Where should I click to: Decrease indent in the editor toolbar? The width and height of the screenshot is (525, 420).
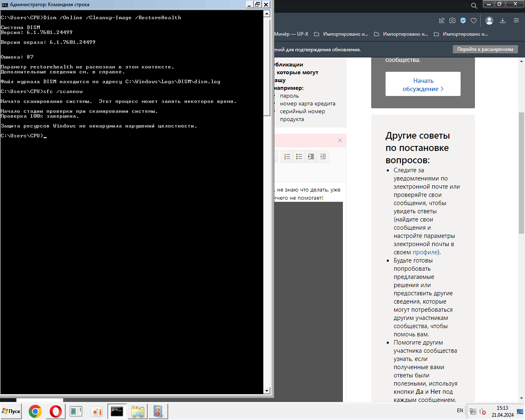(x=323, y=157)
